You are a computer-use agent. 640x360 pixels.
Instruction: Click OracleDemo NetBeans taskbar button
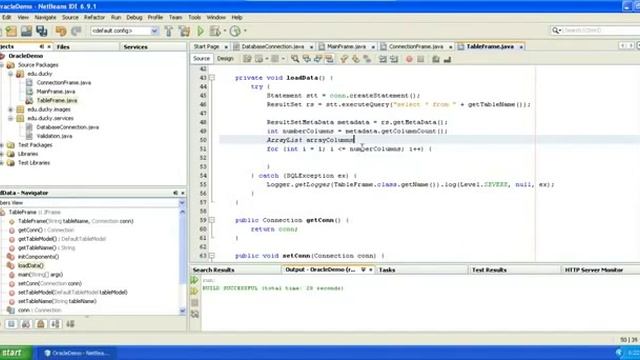click(x=76, y=353)
